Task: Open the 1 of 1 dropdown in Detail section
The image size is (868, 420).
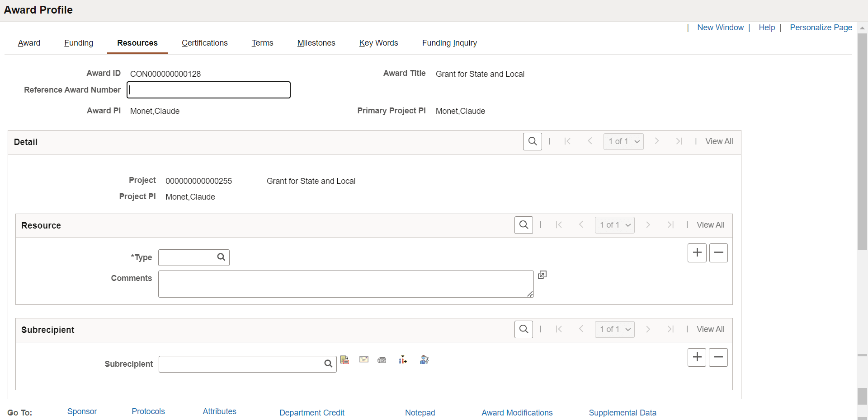Action: (x=623, y=141)
